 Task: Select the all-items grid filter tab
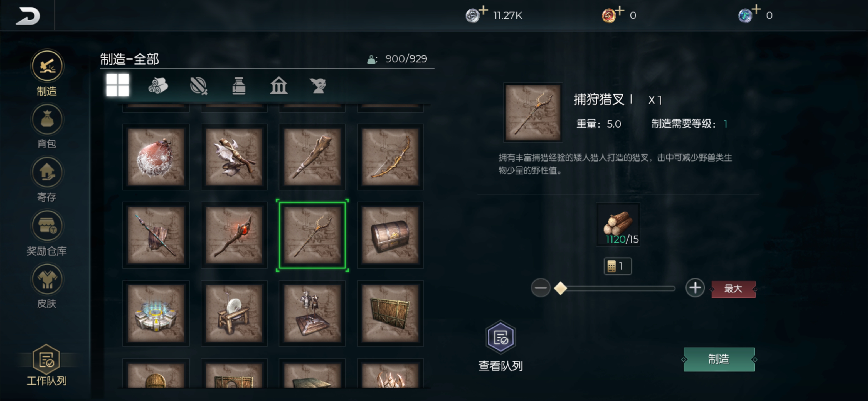tap(117, 85)
